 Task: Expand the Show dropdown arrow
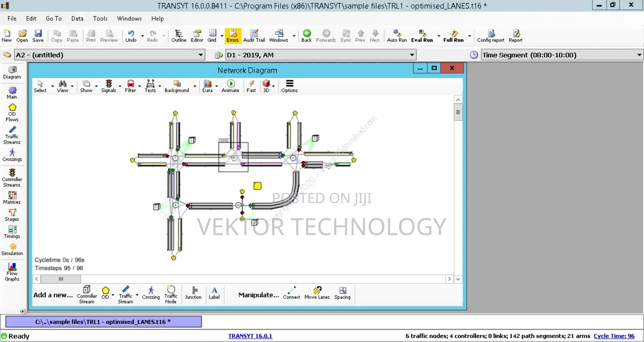click(96, 86)
